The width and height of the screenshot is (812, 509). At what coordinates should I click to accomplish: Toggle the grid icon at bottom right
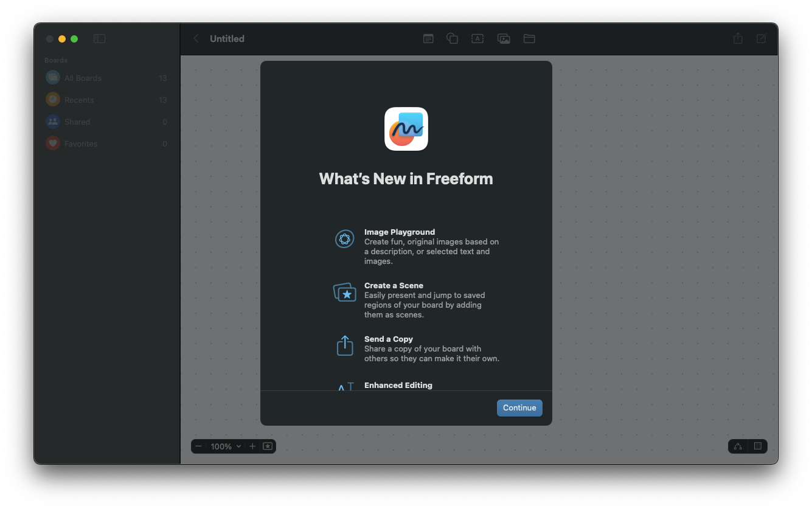758,446
